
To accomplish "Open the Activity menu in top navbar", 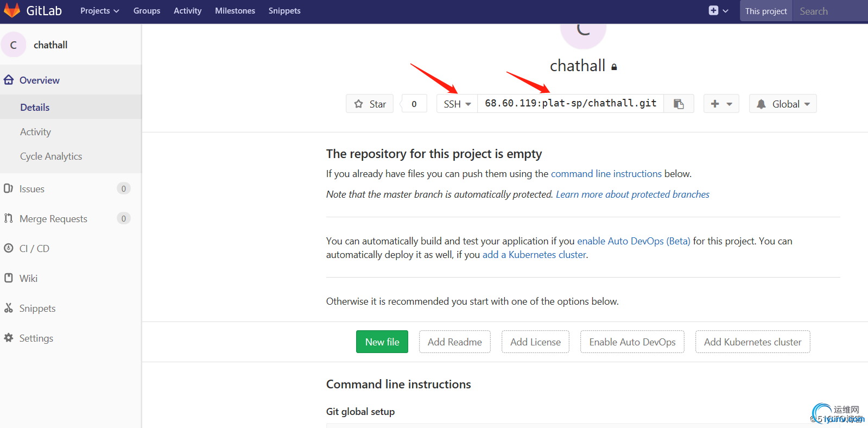I will point(188,11).
